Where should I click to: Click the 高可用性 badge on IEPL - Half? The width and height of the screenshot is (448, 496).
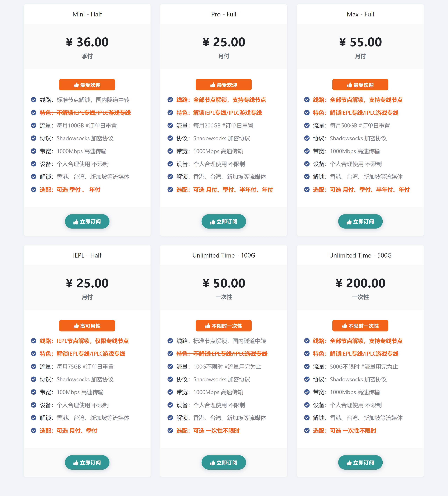87,326
